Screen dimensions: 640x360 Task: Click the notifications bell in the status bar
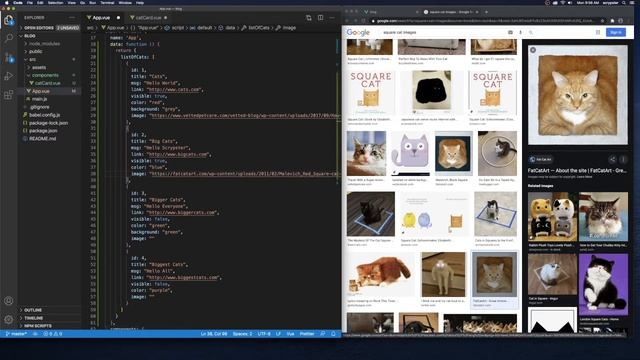(x=333, y=333)
